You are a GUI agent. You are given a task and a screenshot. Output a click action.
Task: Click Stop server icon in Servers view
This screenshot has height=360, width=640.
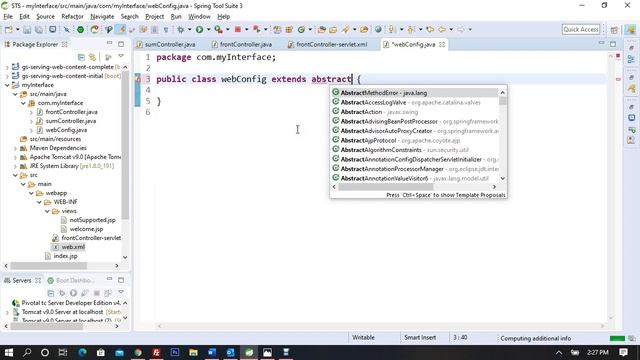(97, 293)
